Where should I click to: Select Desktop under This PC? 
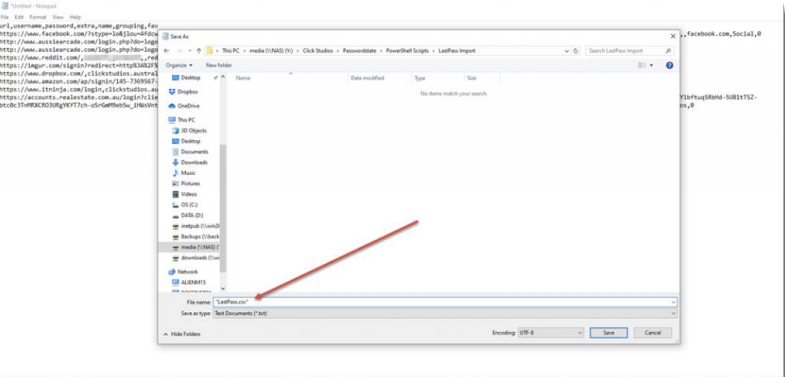(x=190, y=141)
